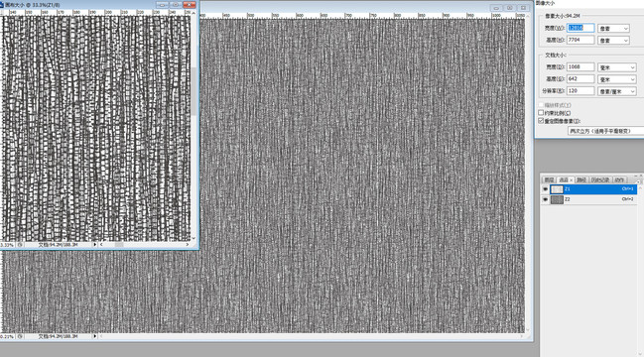Select the Z2 channel thumbnail
This screenshot has height=357, width=644.
point(557,199)
